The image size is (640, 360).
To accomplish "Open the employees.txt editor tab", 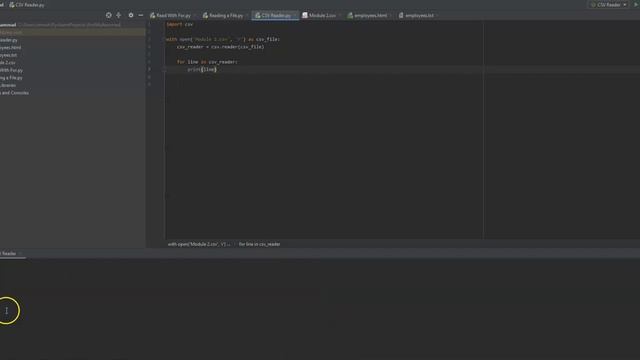I will (419, 16).
